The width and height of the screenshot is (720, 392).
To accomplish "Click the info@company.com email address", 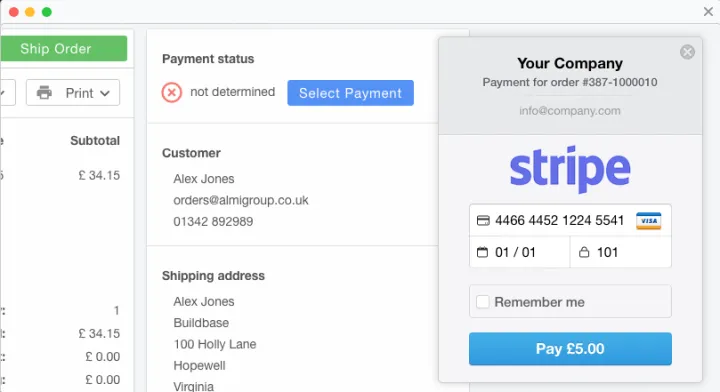I will coord(570,111).
